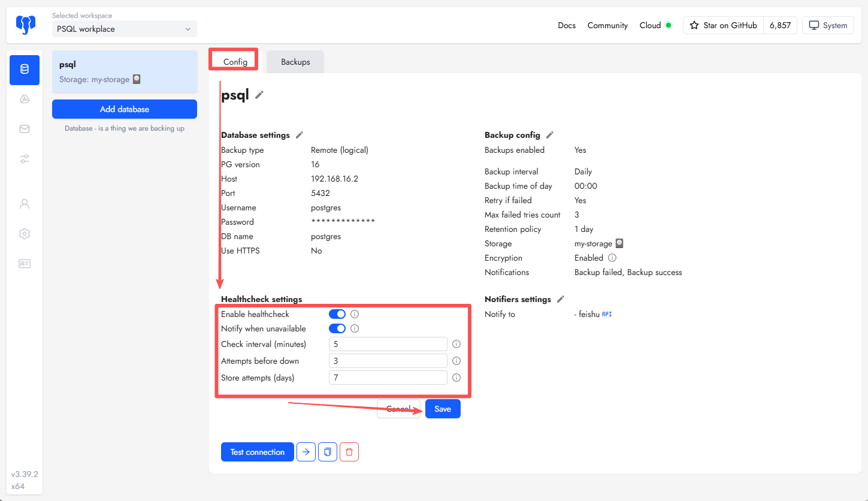Toggle the Notify when unavailable switch
The height and width of the screenshot is (501, 868).
click(337, 328)
